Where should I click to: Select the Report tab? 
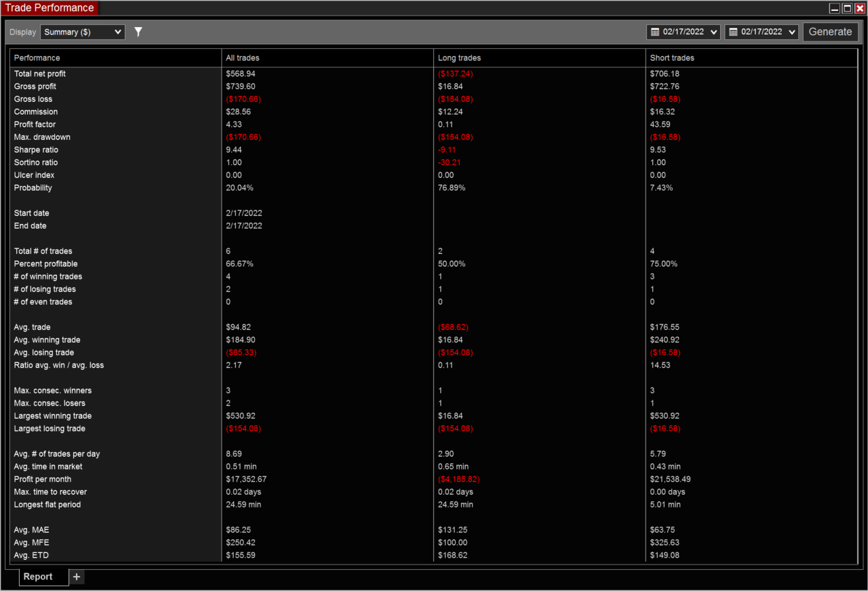click(44, 577)
